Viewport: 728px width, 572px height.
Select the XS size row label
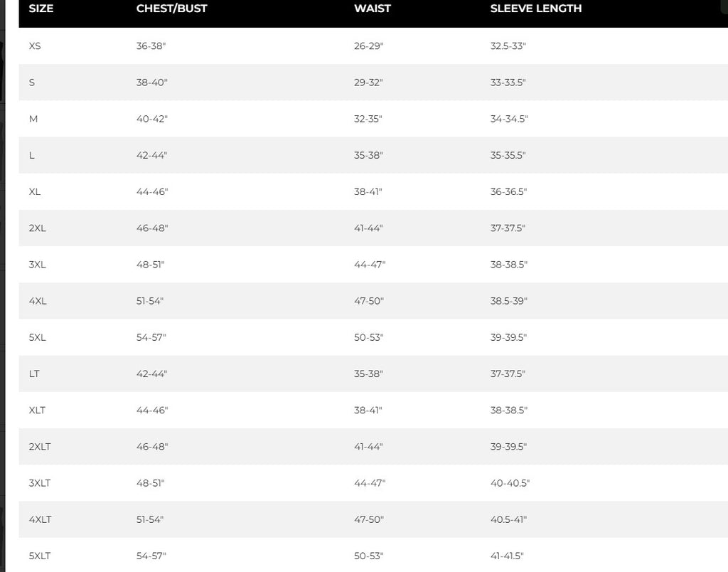[x=35, y=46]
